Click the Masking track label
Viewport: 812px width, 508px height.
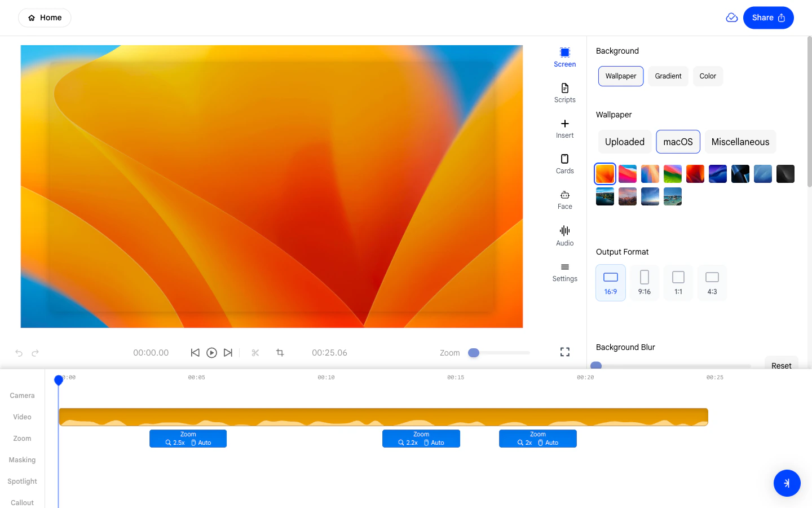tap(22, 460)
